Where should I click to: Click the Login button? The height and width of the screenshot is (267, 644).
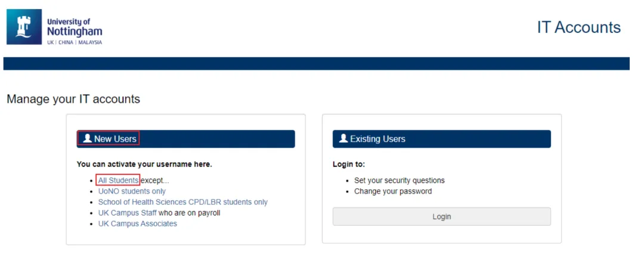click(x=441, y=216)
